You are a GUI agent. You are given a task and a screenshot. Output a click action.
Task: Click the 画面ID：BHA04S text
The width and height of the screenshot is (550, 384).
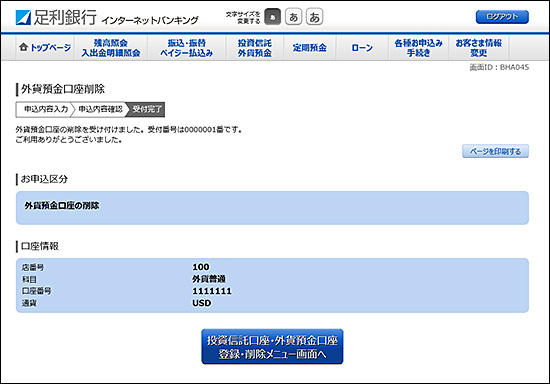coord(499,67)
